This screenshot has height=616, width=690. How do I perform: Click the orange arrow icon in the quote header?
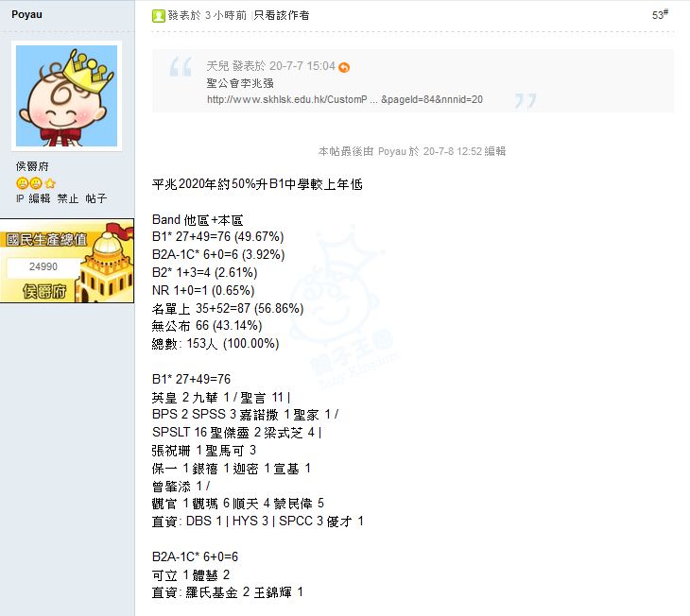point(344,67)
